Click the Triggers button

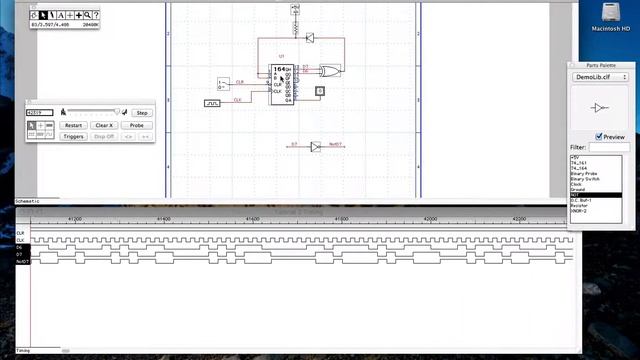pyautogui.click(x=73, y=136)
